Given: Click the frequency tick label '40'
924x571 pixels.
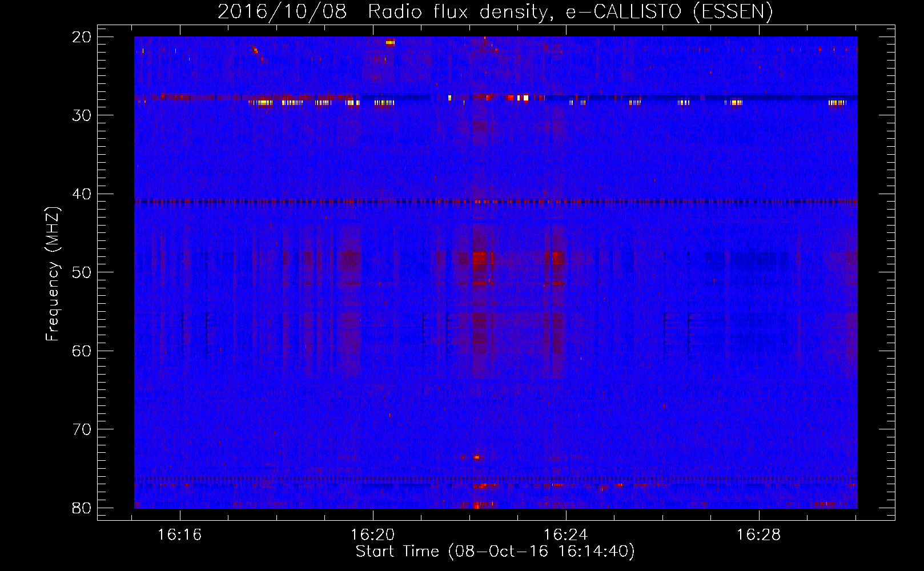Looking at the screenshot, I should pyautogui.click(x=82, y=194).
